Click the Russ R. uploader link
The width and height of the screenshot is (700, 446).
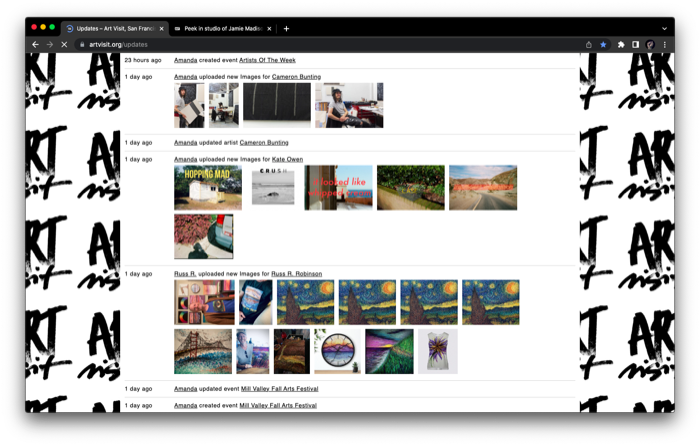[185, 274]
